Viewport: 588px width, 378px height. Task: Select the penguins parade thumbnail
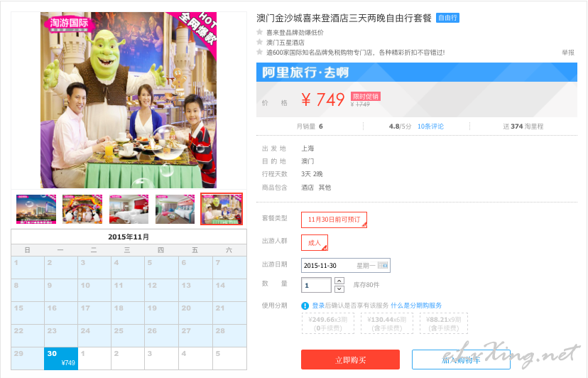82,209
